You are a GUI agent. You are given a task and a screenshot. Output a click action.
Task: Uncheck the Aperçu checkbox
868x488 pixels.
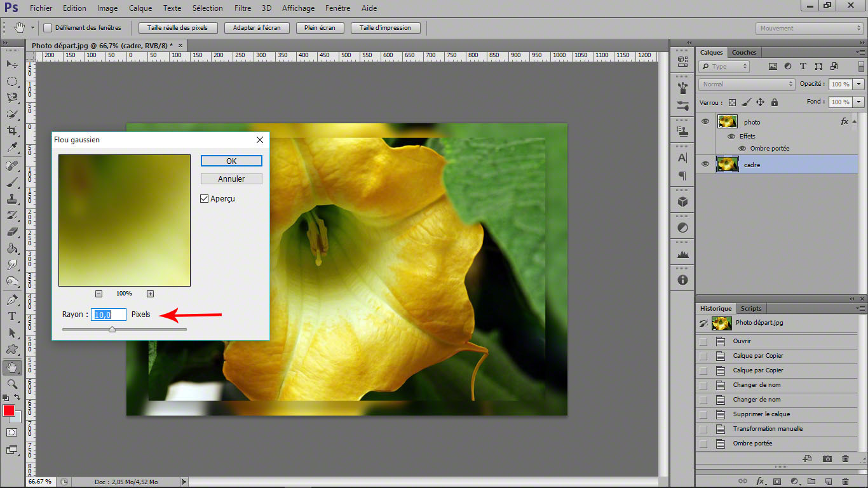[x=205, y=199]
